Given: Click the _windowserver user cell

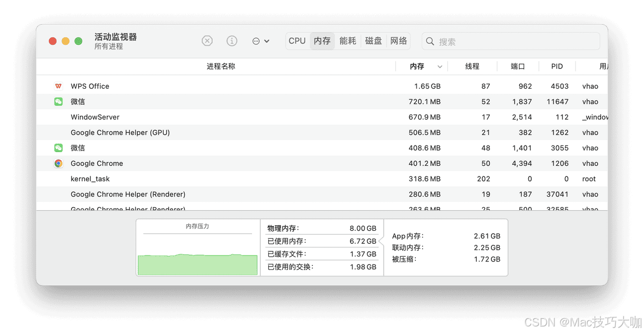Looking at the screenshot, I should 595,117.
